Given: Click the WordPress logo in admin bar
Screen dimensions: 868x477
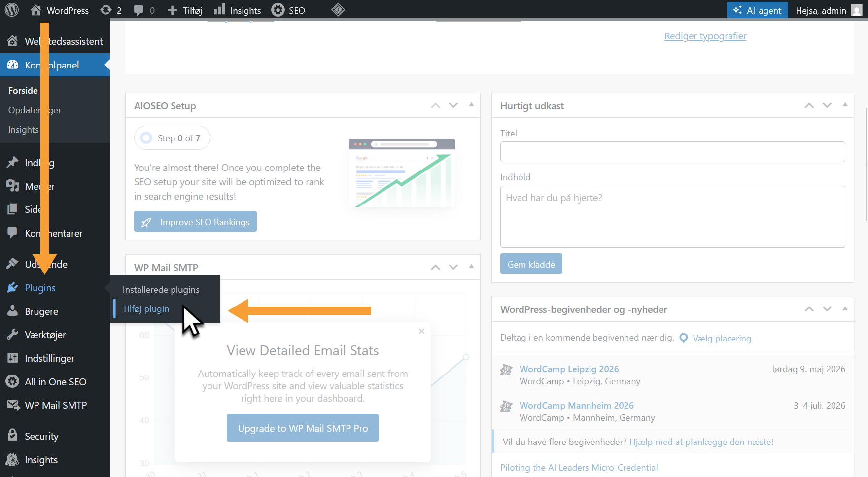Looking at the screenshot, I should 12,10.
